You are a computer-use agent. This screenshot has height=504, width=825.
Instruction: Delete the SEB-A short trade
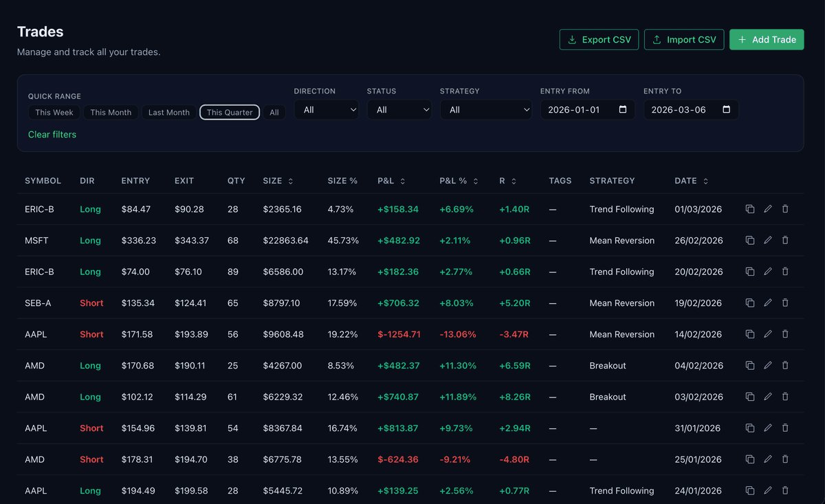[784, 303]
